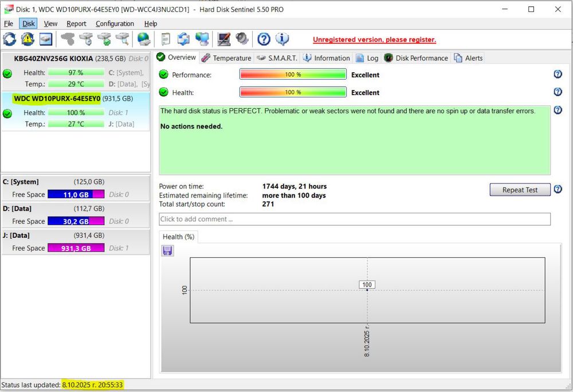573x392 pixels.
Task: Click the WDC temperature 27 °C bar
Action: tap(76, 124)
